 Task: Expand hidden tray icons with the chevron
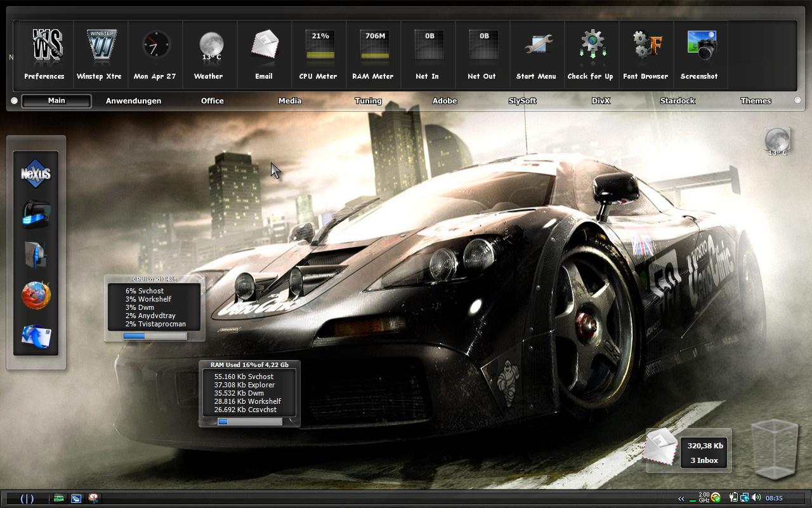[x=681, y=498]
